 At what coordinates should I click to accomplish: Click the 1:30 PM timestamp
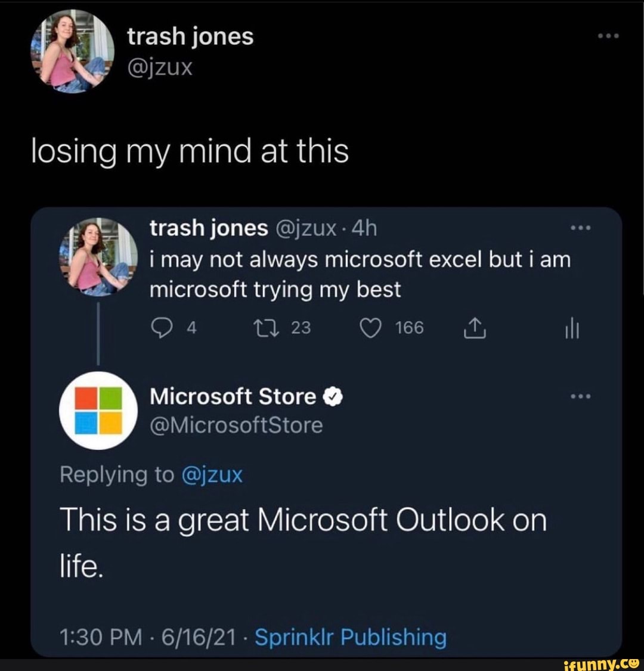[x=96, y=636]
